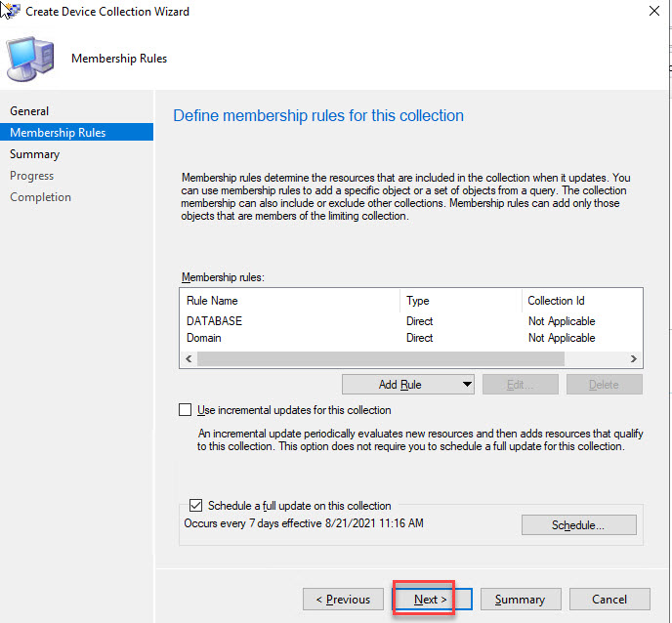Click the wizard computer icon in header
This screenshot has width=672, height=623.
tap(32, 57)
